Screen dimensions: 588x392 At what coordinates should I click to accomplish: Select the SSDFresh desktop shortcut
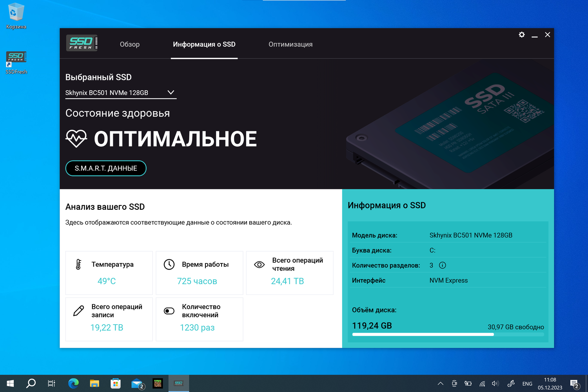16,63
